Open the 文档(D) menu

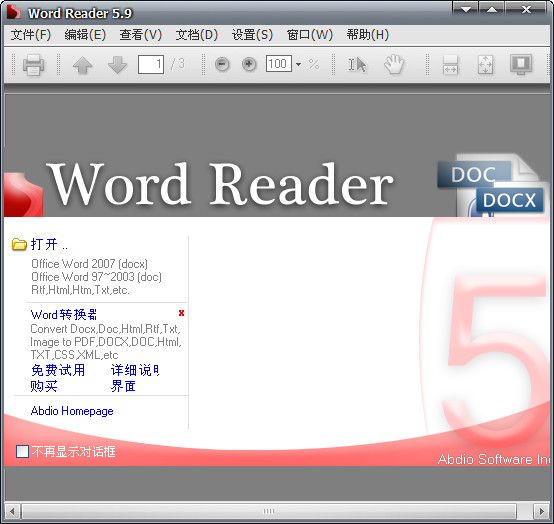coord(197,35)
